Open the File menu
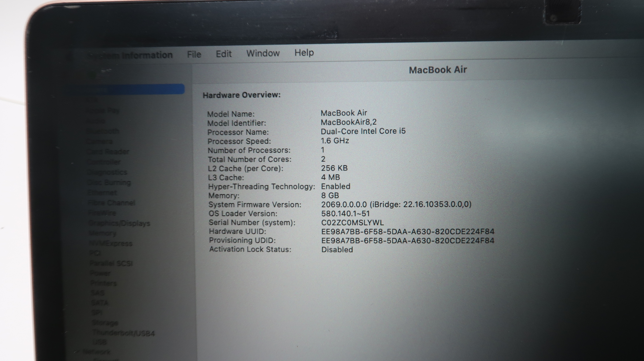The image size is (644, 361). pyautogui.click(x=194, y=54)
